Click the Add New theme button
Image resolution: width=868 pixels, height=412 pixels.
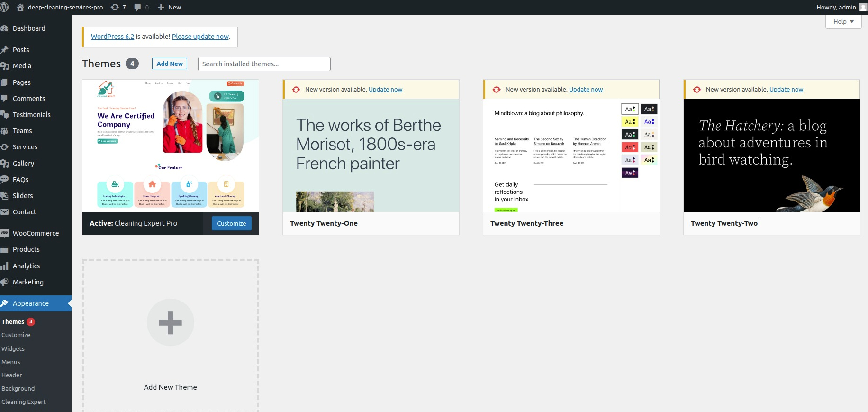coord(170,64)
